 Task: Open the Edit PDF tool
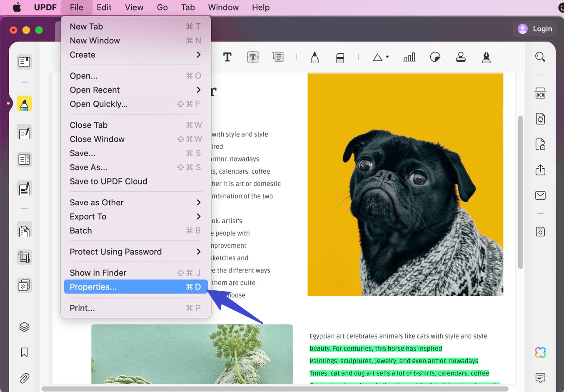(24, 132)
